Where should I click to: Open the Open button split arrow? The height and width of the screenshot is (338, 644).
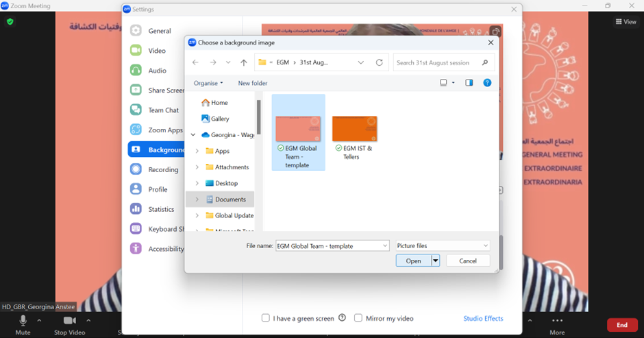(x=436, y=261)
